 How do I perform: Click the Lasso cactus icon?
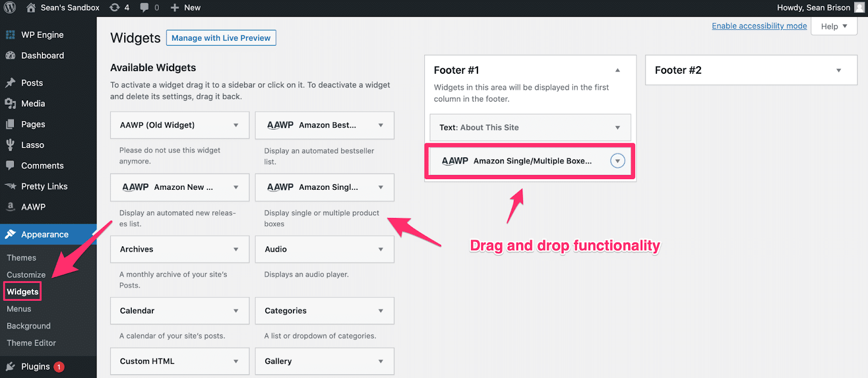(10, 145)
